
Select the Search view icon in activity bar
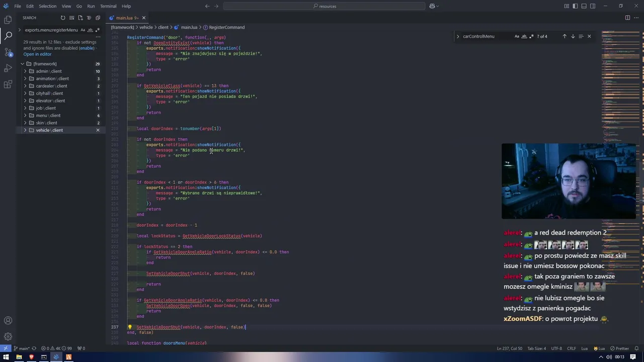(8, 36)
